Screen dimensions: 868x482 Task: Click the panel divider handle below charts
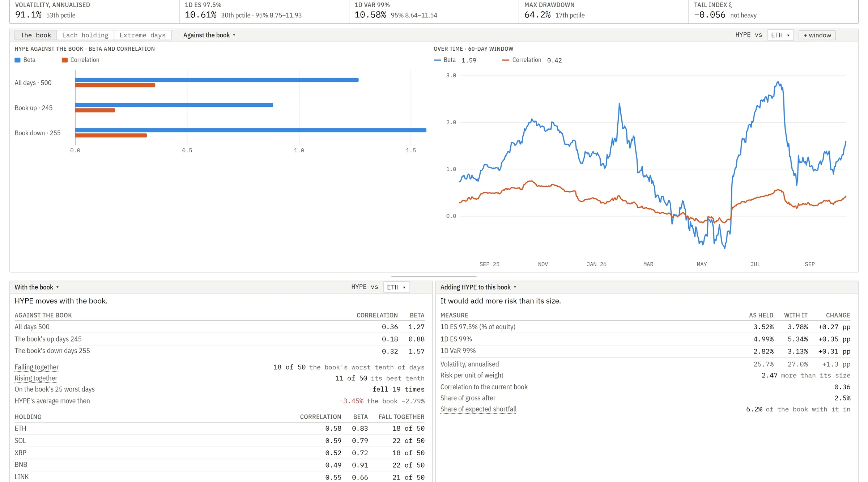tap(434, 276)
